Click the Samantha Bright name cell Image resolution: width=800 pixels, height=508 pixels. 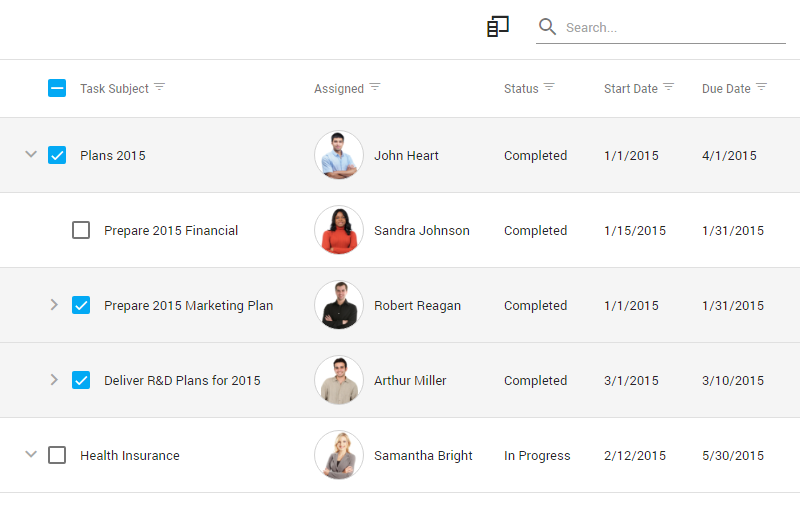[x=423, y=455]
